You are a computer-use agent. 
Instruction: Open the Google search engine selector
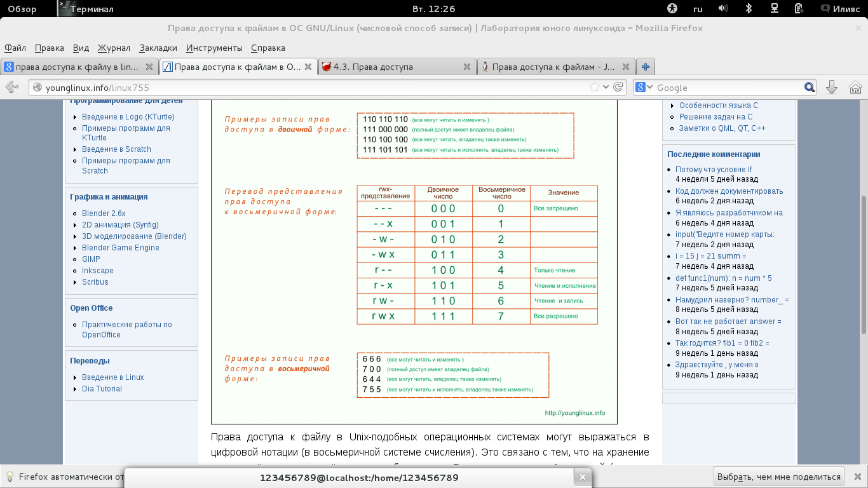tap(644, 88)
